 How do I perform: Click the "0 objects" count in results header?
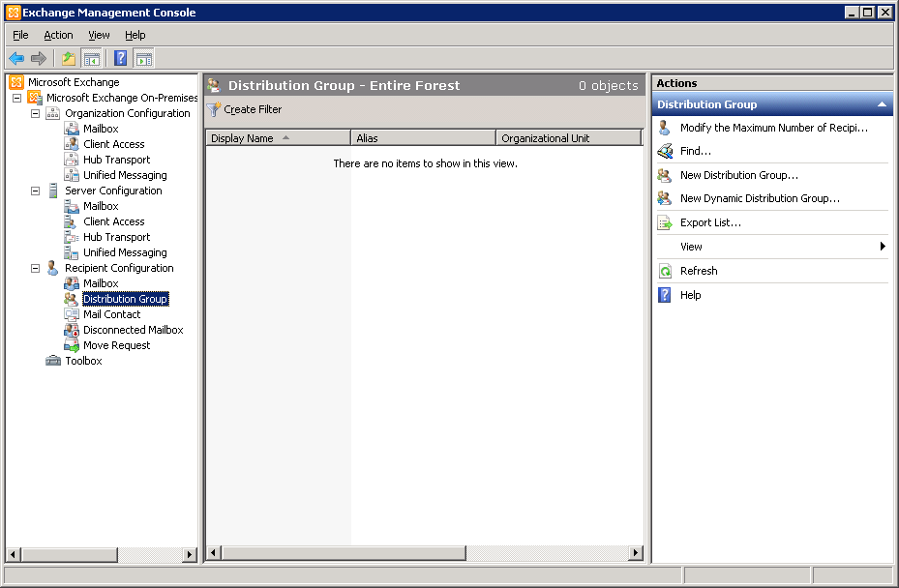(x=609, y=85)
